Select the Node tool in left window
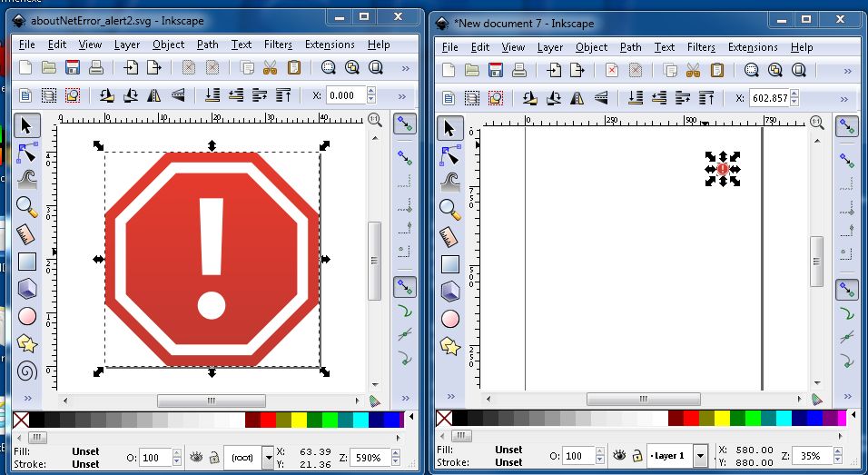This screenshot has height=475, width=868. (x=27, y=153)
